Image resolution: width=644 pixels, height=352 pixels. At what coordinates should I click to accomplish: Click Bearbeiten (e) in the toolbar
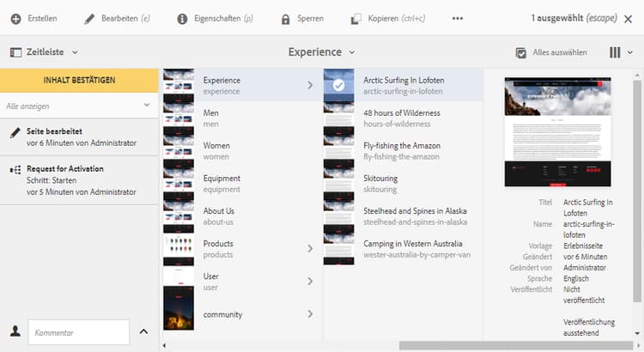pos(125,19)
